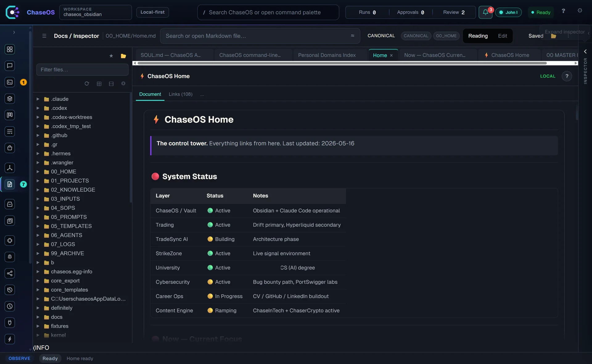Click the OBSERVE badge in status bar
592x364 pixels.
(x=19, y=358)
